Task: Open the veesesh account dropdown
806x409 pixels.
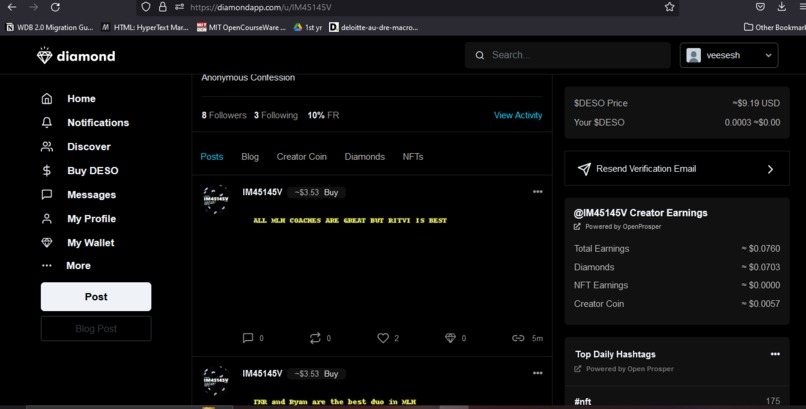Action: (x=729, y=55)
